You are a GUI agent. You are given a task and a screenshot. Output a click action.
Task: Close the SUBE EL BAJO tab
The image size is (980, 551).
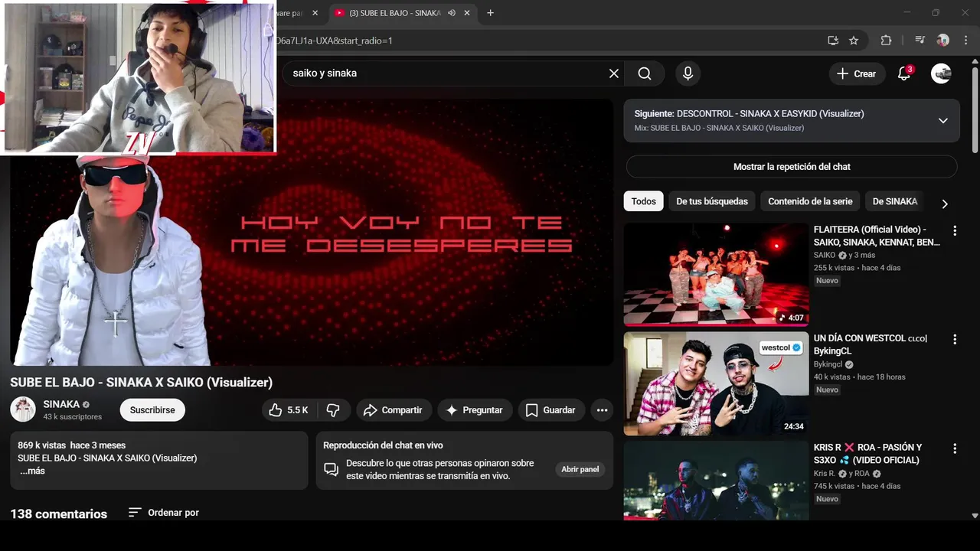pyautogui.click(x=467, y=13)
